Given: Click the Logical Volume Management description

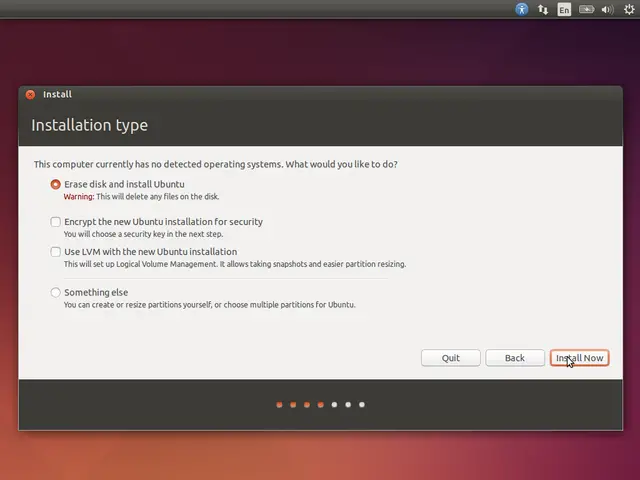Looking at the screenshot, I should tap(235, 264).
